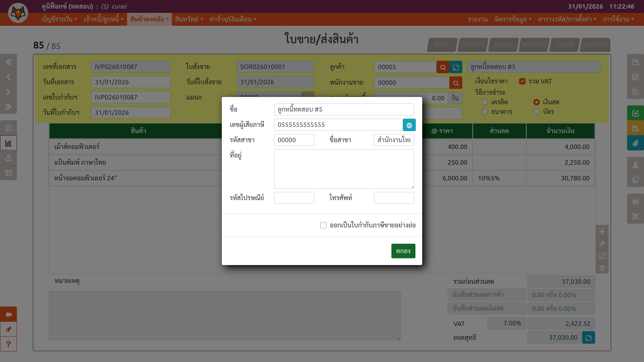Click the customer search magnifier icon
The image size is (644, 362).
tap(443, 67)
